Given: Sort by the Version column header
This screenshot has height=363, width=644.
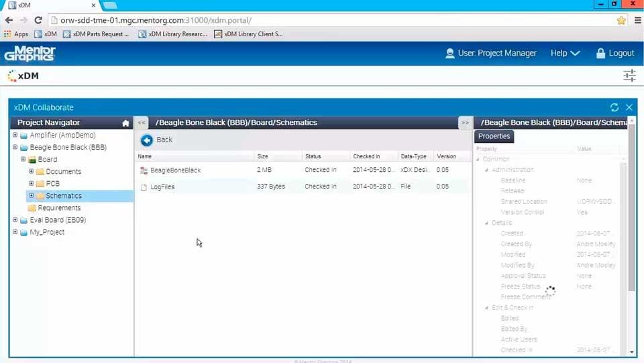Looking at the screenshot, I should pyautogui.click(x=451, y=156).
